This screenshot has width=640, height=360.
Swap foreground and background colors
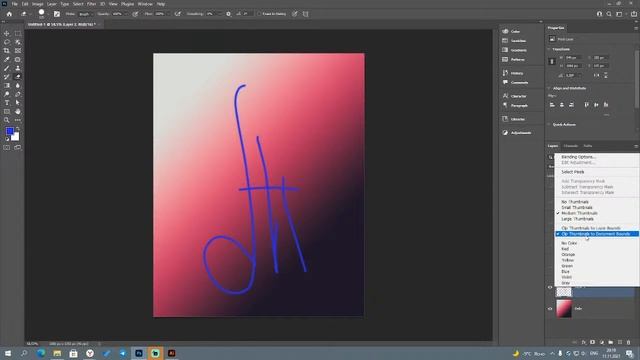coord(18,129)
